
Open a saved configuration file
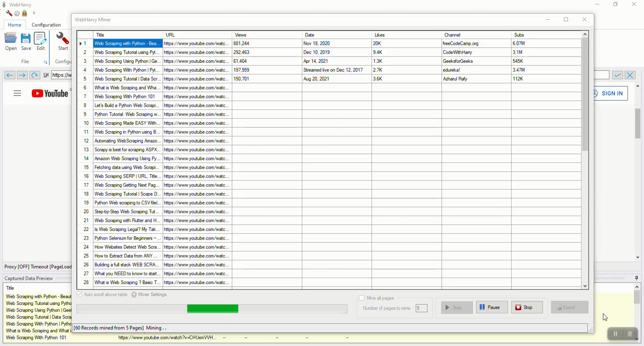click(x=10, y=41)
